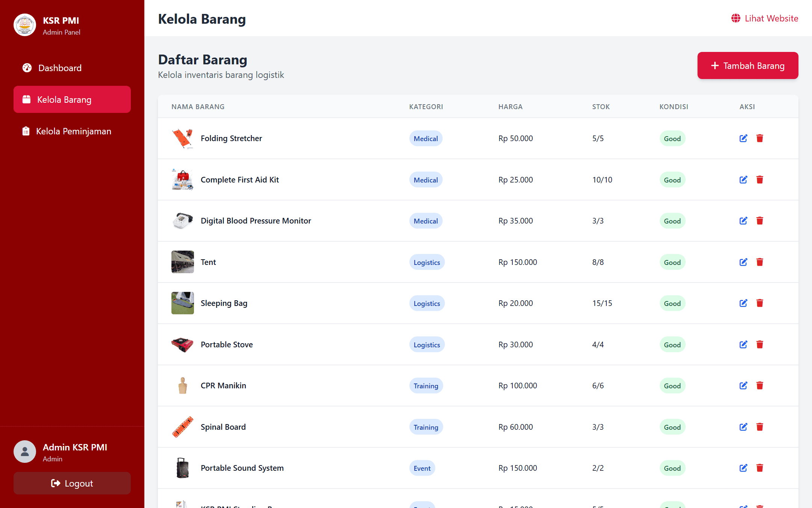The height and width of the screenshot is (508, 812).
Task: Click the Training tag on CPR Manikin
Action: [x=426, y=386]
